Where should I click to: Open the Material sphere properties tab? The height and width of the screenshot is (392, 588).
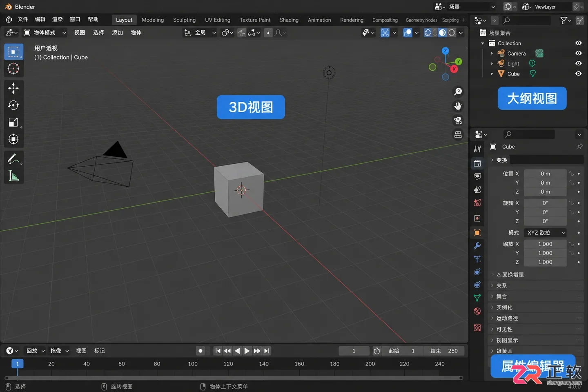(477, 311)
